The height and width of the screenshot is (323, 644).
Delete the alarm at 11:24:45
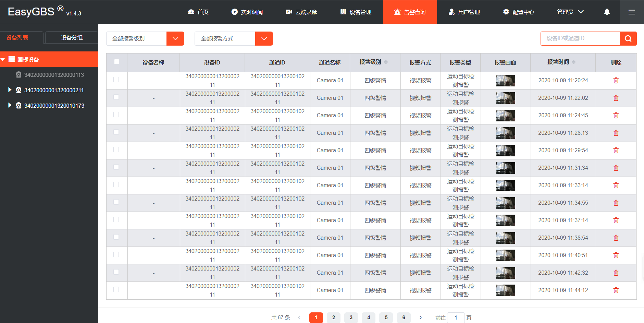point(616,115)
